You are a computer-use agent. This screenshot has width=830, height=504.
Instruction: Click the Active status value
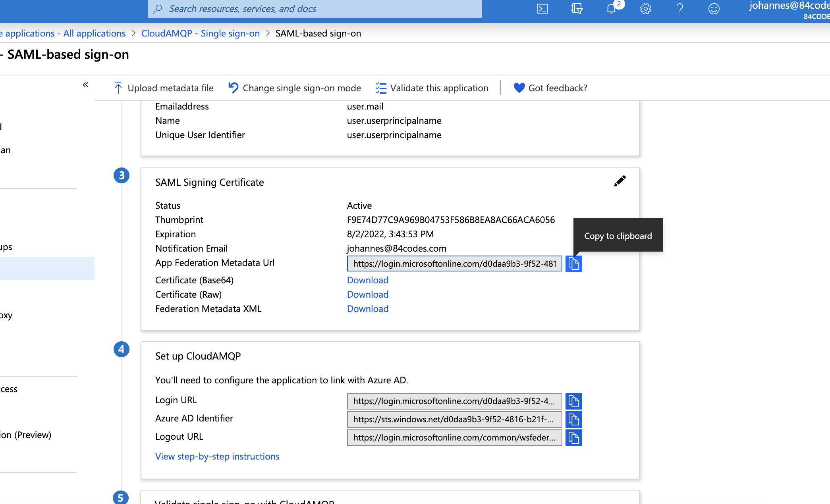[x=359, y=206]
